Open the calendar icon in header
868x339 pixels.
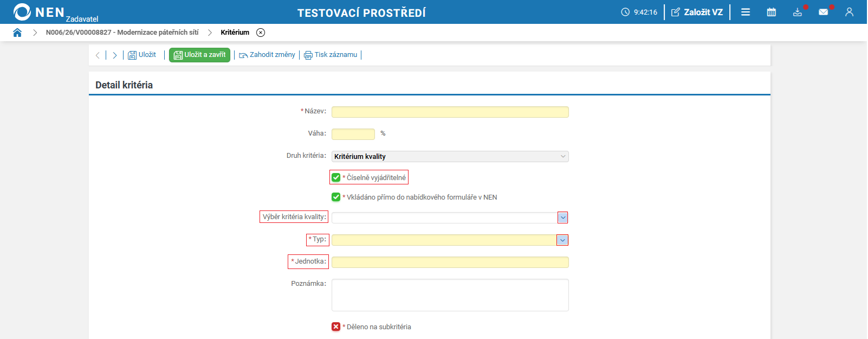pos(772,12)
